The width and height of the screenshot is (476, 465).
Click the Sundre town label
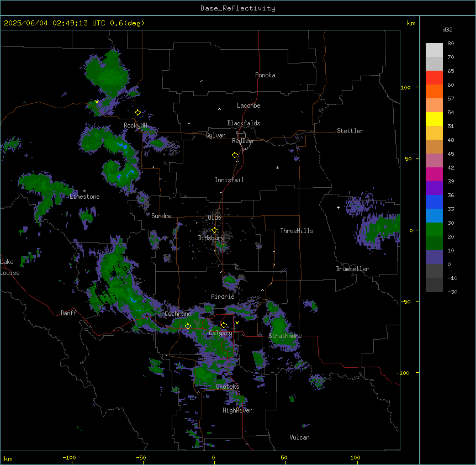(x=161, y=216)
